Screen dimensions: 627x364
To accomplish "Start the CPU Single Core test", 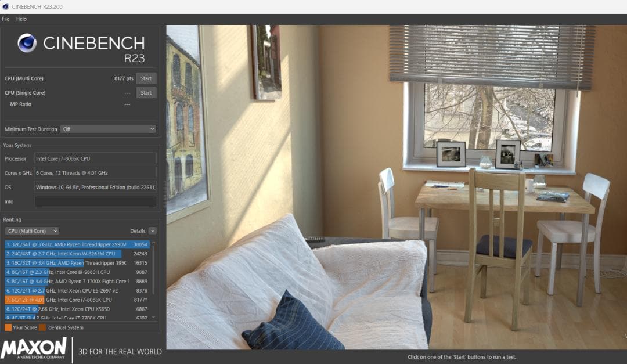I will click(x=146, y=92).
